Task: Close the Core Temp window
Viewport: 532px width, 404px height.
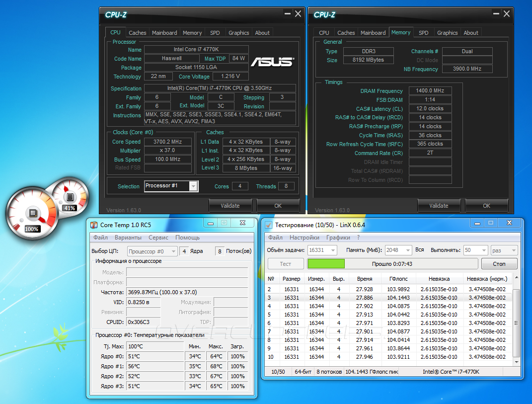Action: 242,223
